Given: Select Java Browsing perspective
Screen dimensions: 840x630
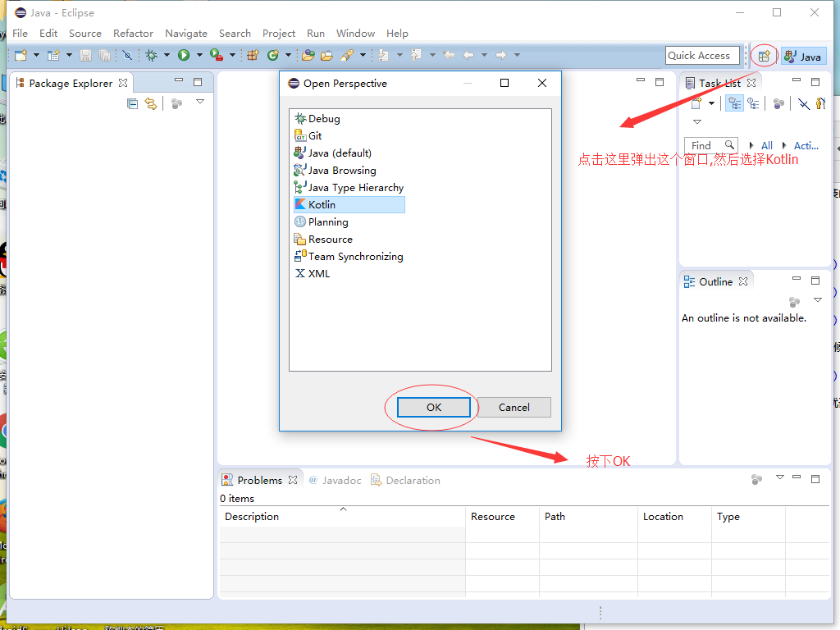Looking at the screenshot, I should 336,171.
